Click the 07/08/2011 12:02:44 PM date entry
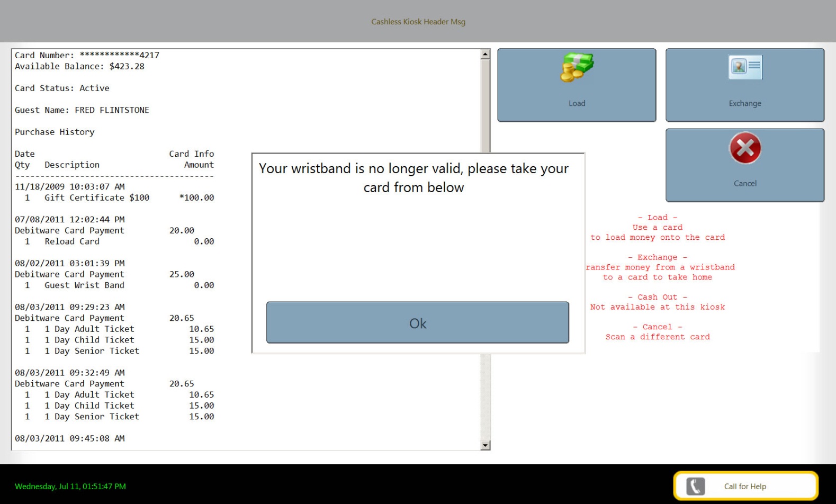Screen dimensions: 836x504 [70, 219]
